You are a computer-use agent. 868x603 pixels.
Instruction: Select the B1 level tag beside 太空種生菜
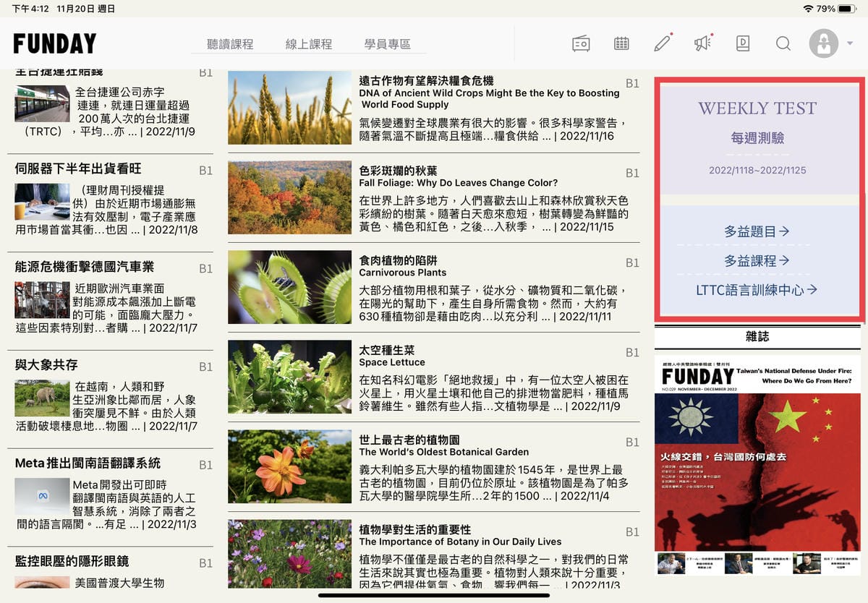(632, 352)
